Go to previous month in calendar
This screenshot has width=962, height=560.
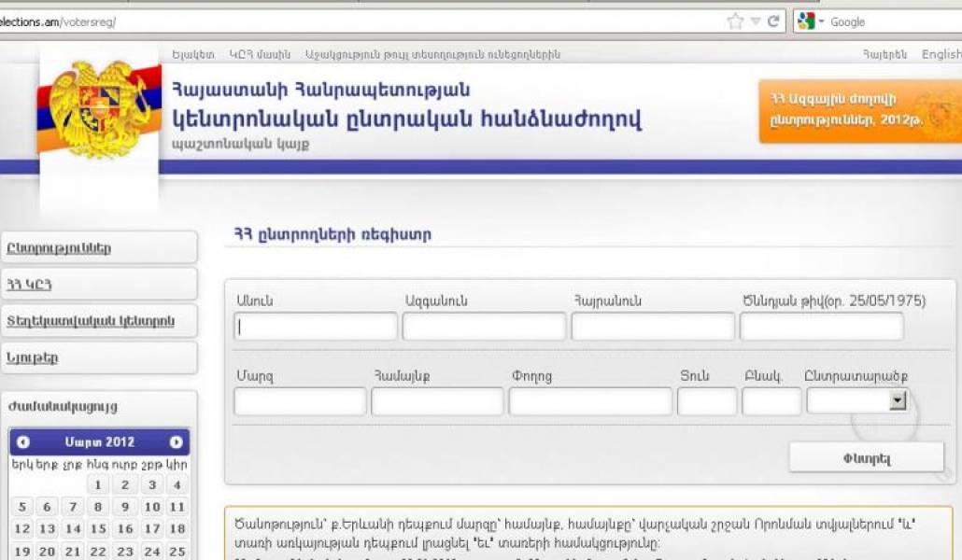[x=23, y=442]
